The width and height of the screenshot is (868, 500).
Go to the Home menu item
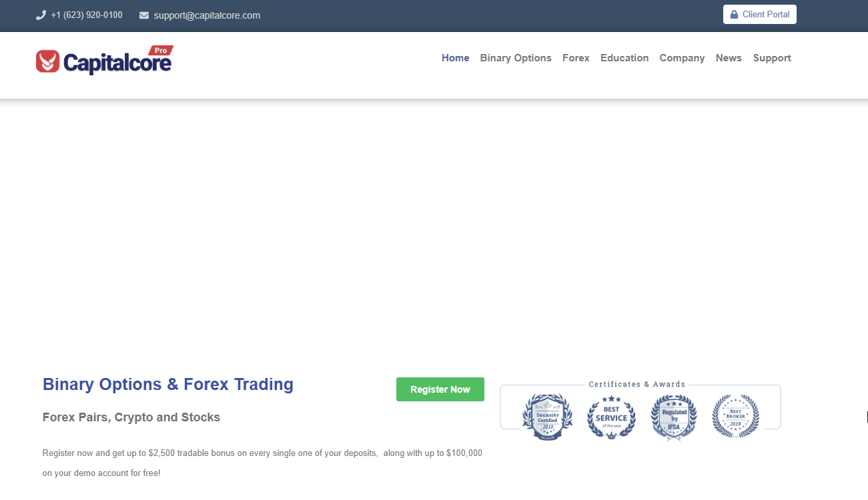pyautogui.click(x=456, y=58)
